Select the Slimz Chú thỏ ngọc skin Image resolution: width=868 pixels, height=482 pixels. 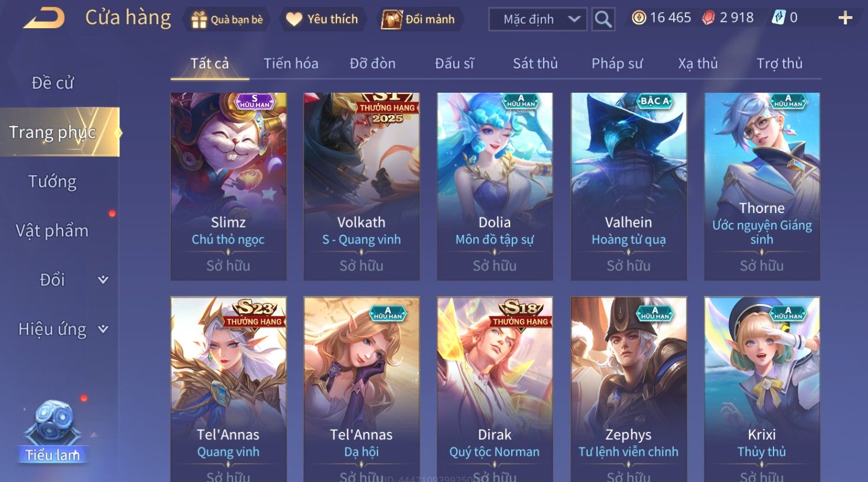click(x=228, y=187)
